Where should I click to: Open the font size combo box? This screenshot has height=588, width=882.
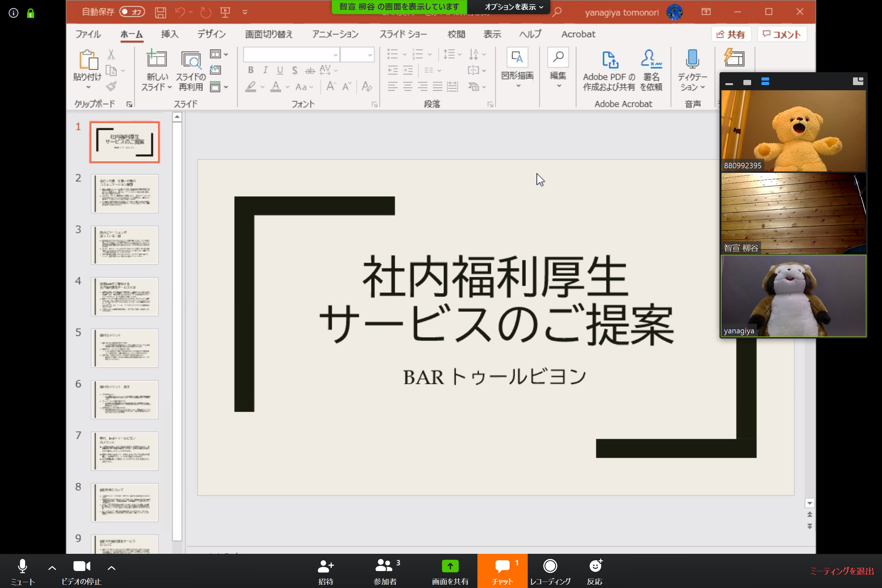pyautogui.click(x=357, y=55)
